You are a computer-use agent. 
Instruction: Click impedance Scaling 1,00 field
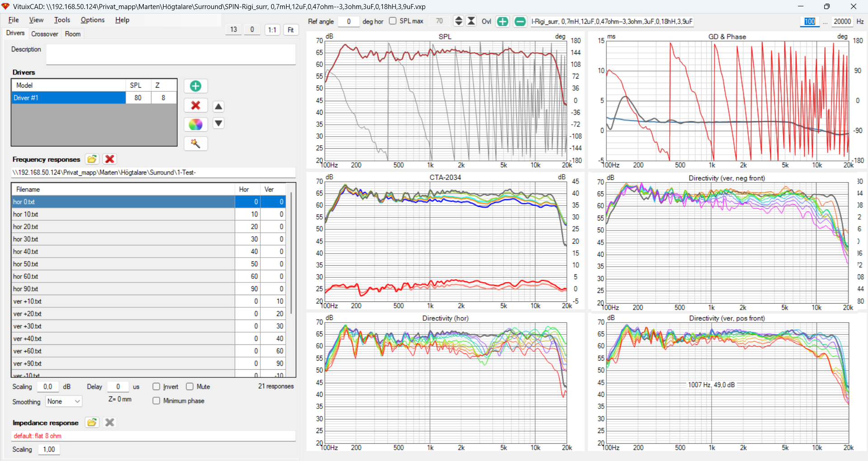49,449
